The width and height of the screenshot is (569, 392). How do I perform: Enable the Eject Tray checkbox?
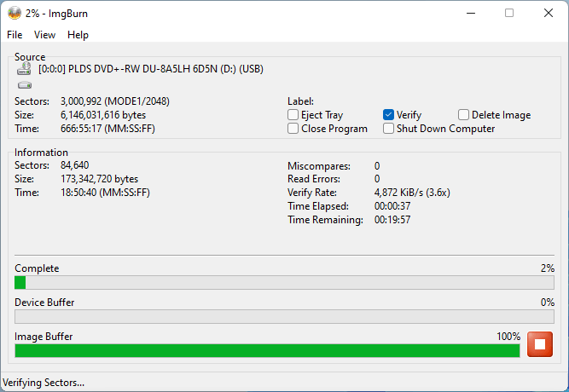click(293, 115)
